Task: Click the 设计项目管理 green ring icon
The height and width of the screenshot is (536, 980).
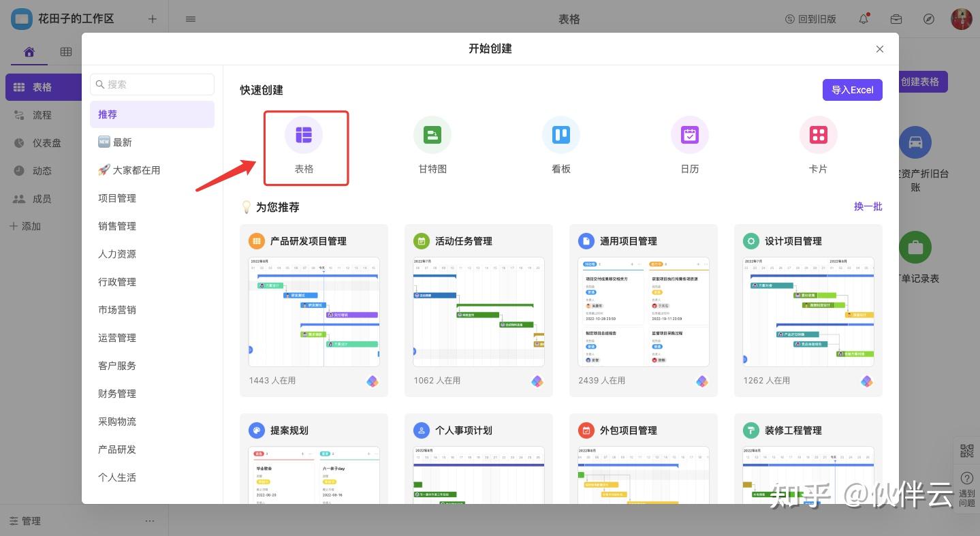Action: [x=751, y=241]
